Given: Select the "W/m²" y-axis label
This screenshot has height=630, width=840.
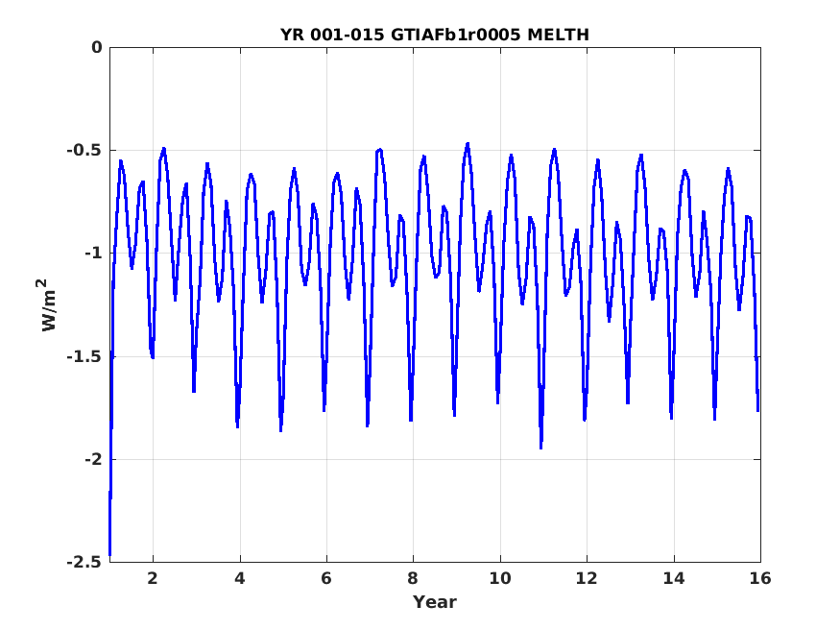Looking at the screenshot, I should tap(48, 304).
